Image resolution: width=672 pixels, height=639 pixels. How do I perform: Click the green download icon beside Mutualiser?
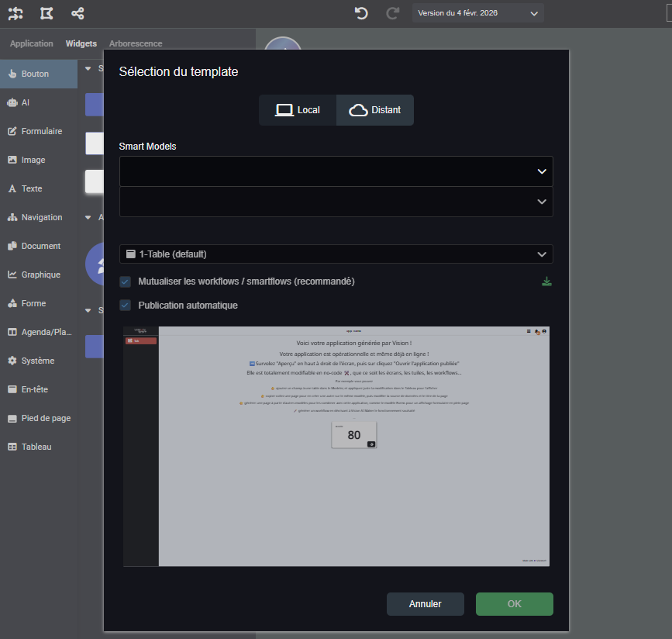pos(546,282)
